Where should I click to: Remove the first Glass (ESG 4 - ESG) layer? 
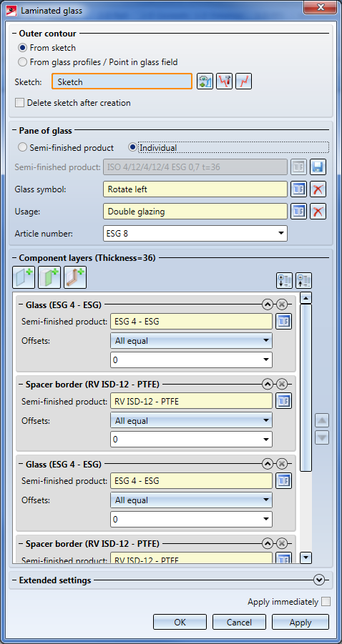click(x=281, y=304)
